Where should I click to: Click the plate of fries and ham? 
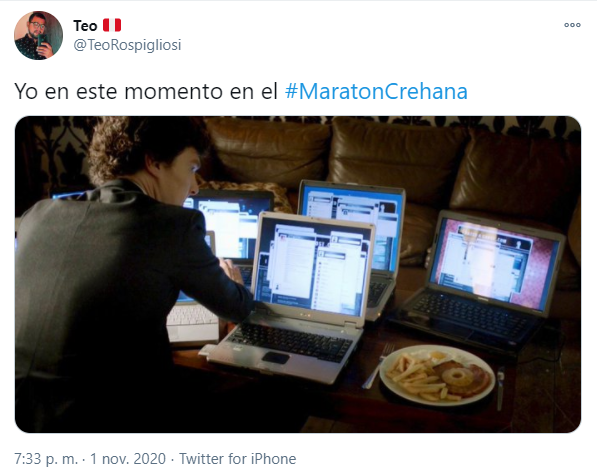click(438, 375)
